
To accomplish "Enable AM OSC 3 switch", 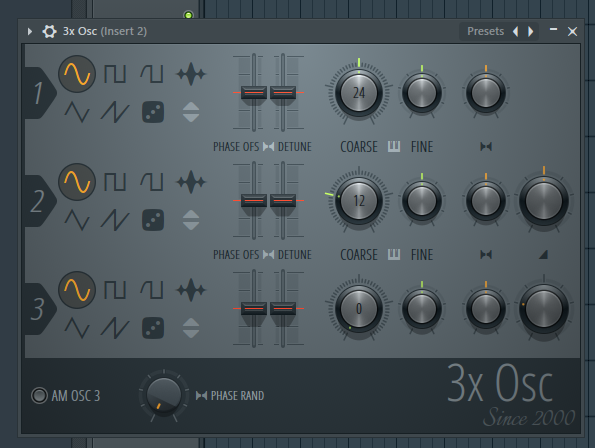I will point(39,395).
